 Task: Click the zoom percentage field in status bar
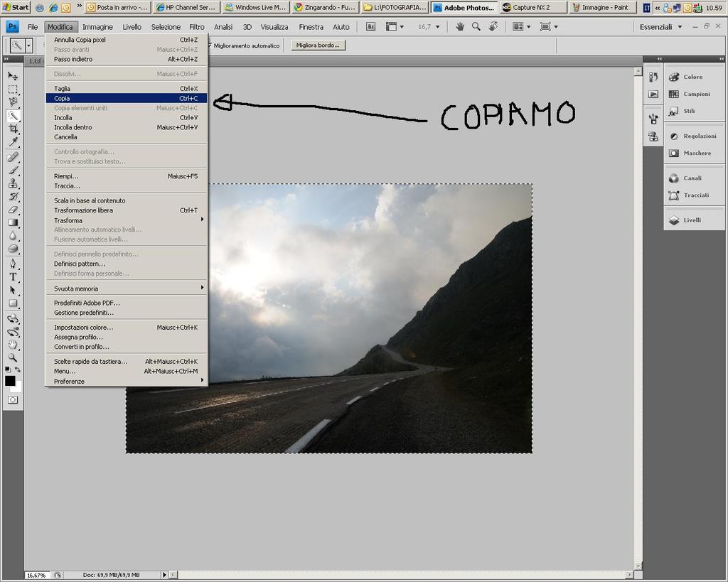[37, 575]
